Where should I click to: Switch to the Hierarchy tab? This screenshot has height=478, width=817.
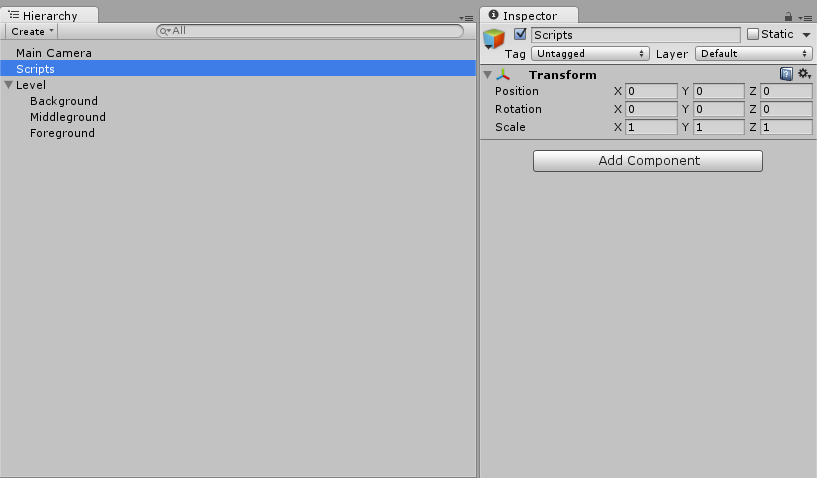[49, 16]
